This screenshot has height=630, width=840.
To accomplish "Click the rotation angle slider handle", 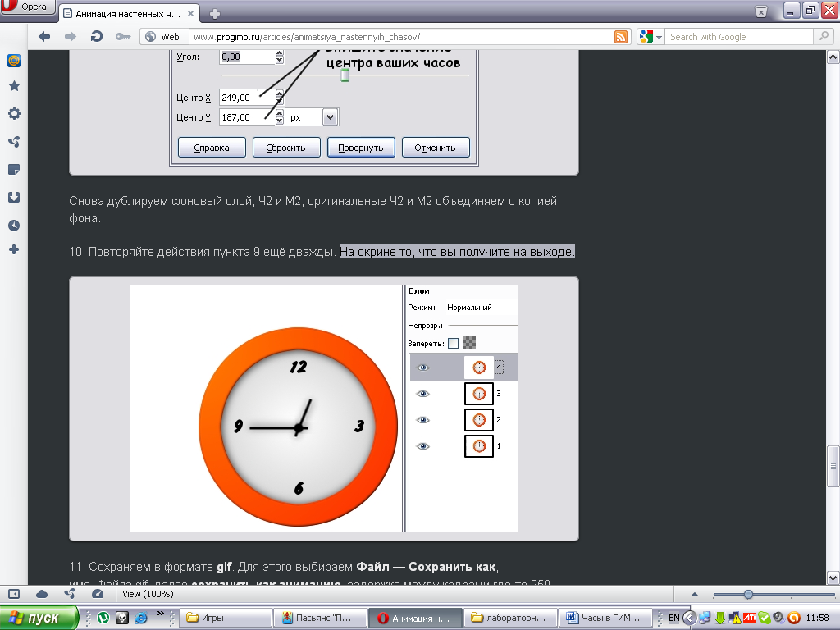I will point(345,75).
